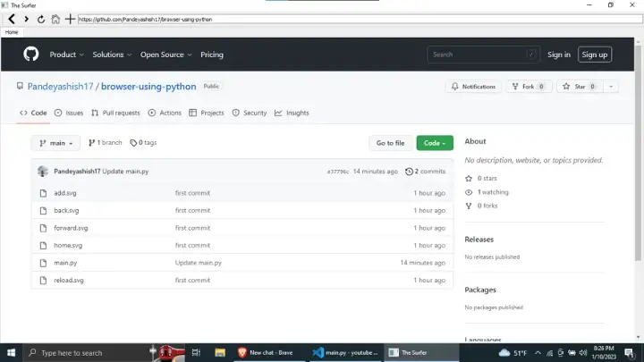Click the Notifications bell button

coord(473,87)
